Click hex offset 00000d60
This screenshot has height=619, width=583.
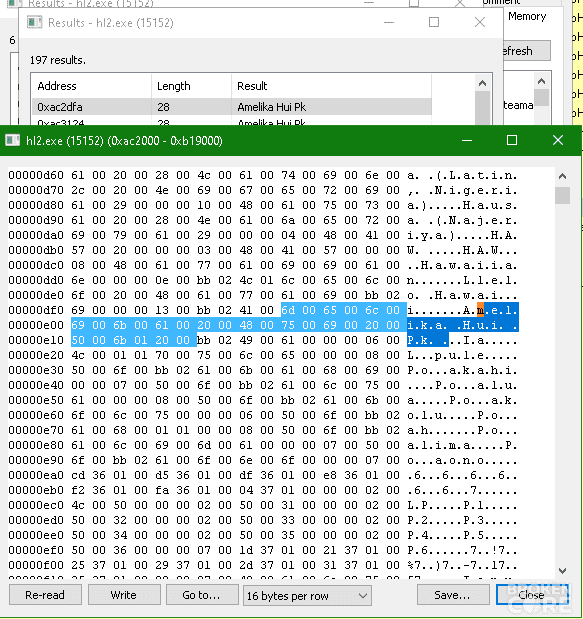click(36, 175)
